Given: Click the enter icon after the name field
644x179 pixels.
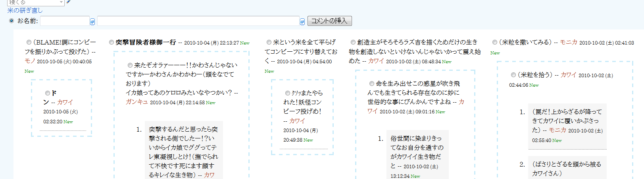Looking at the screenshot, I should 92,21.
